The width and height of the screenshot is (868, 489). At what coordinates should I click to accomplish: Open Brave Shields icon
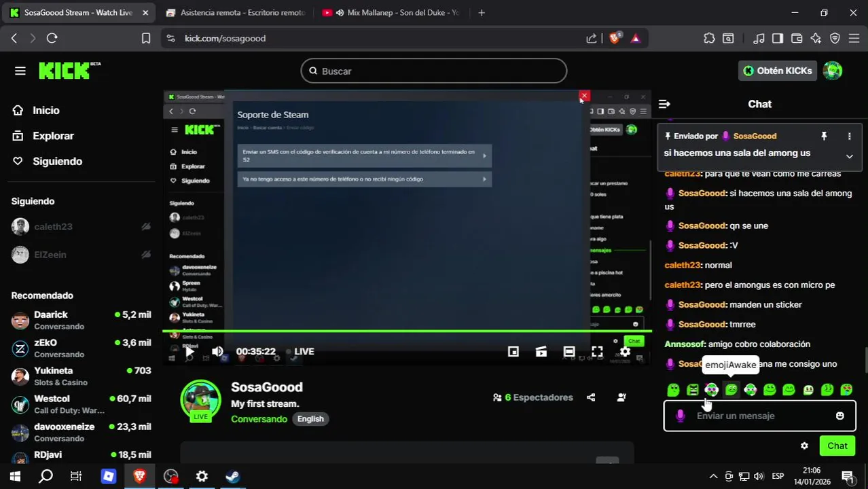[x=615, y=38]
